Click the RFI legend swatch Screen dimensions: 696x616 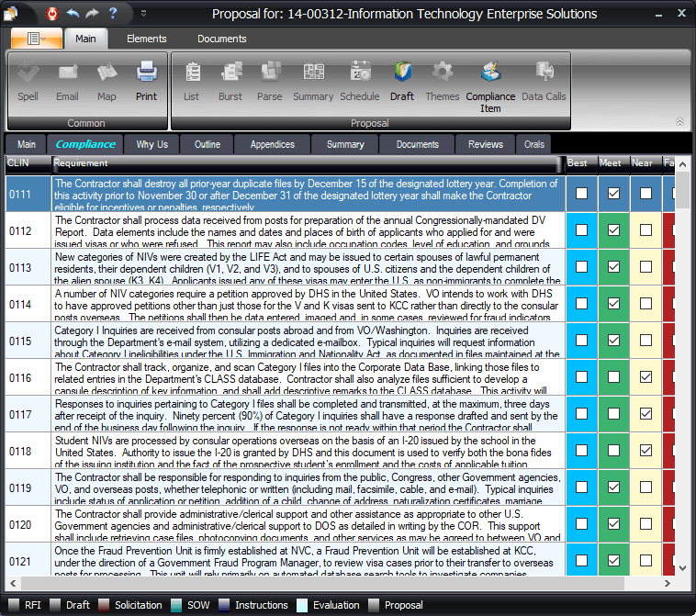pos(14,605)
